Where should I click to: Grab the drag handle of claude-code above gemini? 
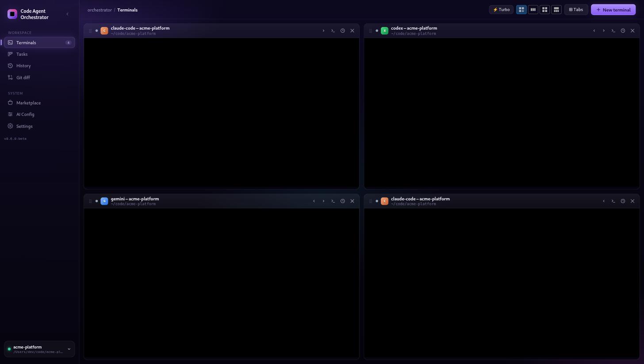pos(90,31)
